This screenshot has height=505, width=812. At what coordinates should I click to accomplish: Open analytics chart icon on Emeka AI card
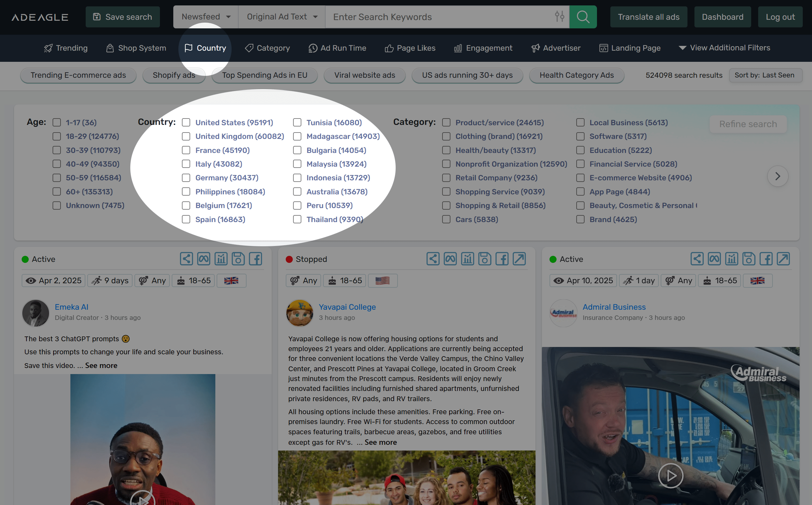pyautogui.click(x=221, y=259)
